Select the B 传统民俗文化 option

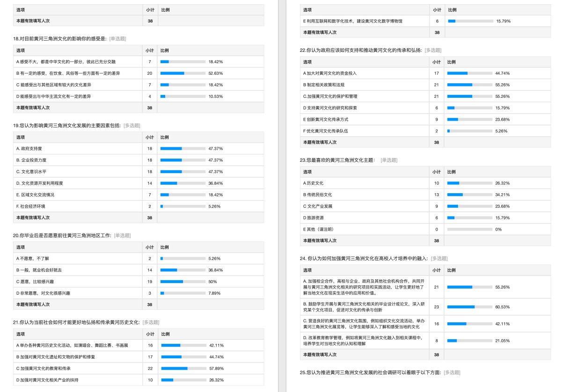coord(318,195)
